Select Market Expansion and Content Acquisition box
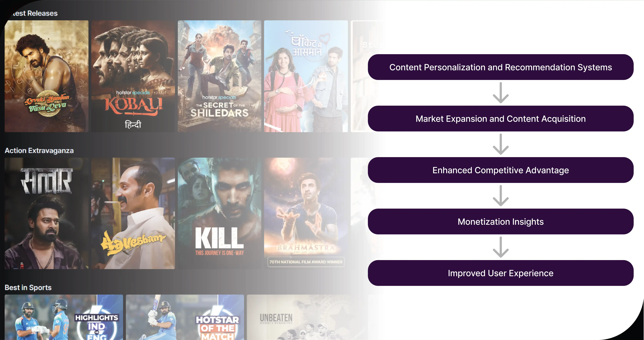The width and height of the screenshot is (644, 340). pyautogui.click(x=501, y=119)
